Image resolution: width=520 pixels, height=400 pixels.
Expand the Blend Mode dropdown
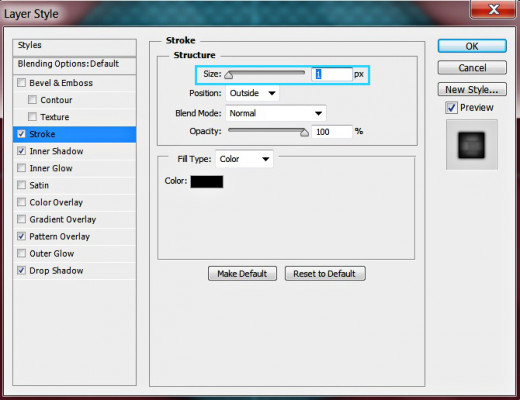click(276, 113)
